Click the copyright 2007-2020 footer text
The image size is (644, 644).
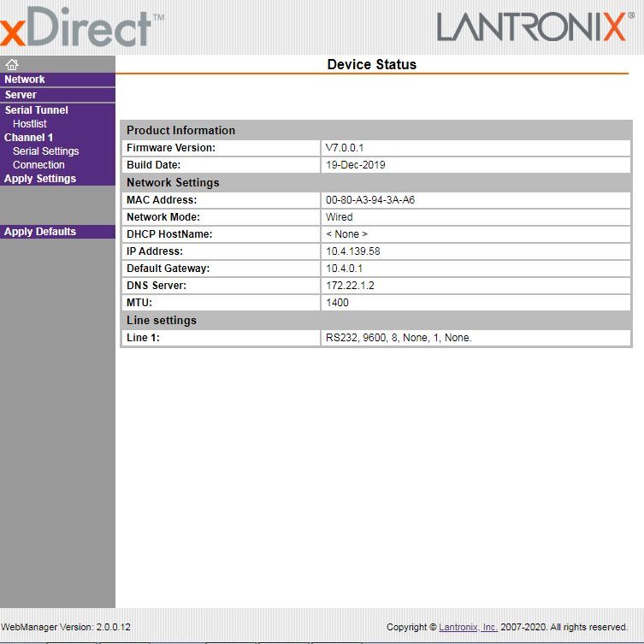point(507,627)
